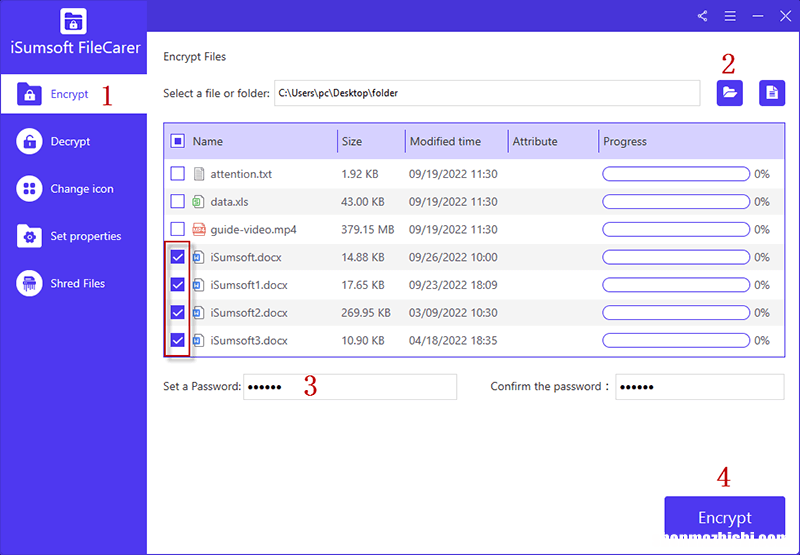Image resolution: width=800 pixels, height=555 pixels.
Task: Check the guide-video.mp4 checkbox
Action: click(178, 230)
